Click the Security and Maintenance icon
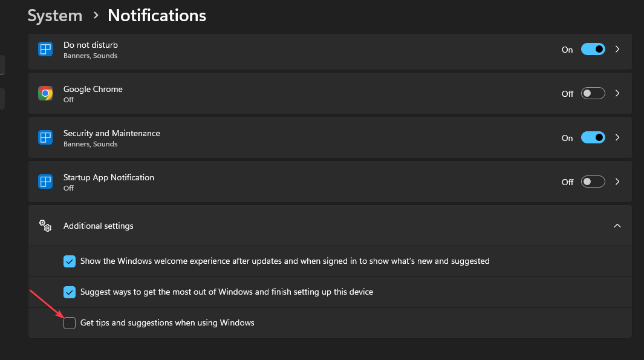The image size is (644, 360). pyautogui.click(x=45, y=137)
